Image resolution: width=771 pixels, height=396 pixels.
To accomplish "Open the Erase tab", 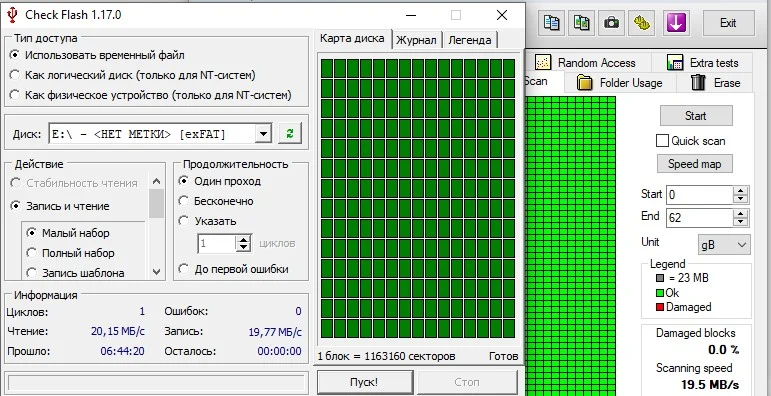I will point(715,83).
